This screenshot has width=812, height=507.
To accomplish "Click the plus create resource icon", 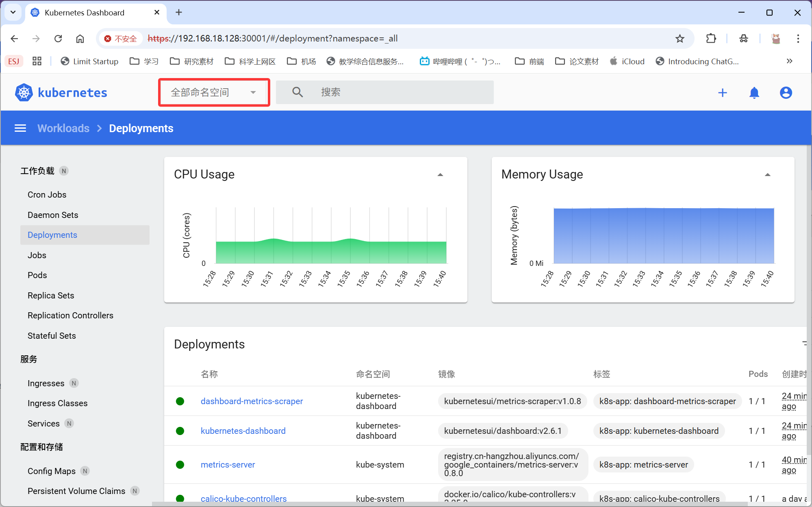I will click(x=722, y=93).
